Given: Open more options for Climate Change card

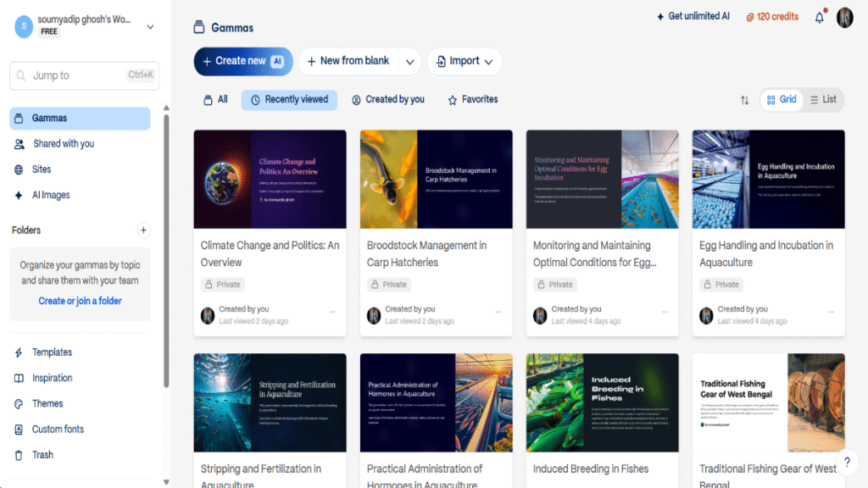Looking at the screenshot, I should point(332,312).
